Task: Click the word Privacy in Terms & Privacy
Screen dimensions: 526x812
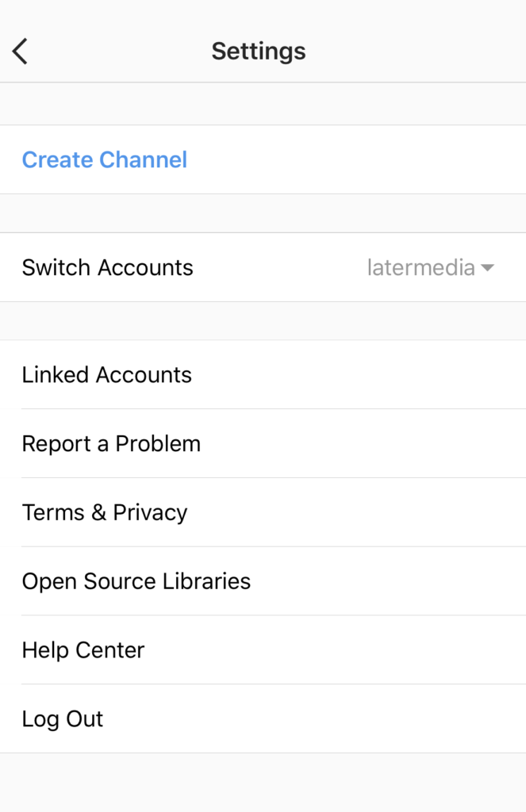Action: click(x=150, y=513)
